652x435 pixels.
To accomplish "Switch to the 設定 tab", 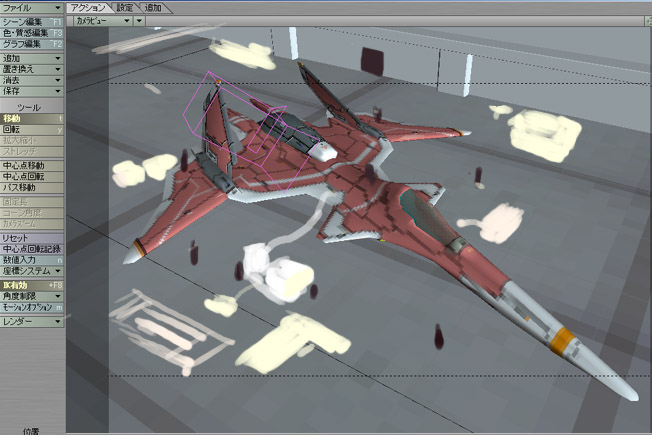I will 125,7.
